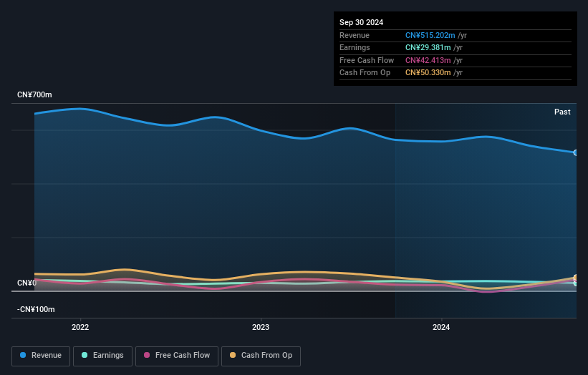The width and height of the screenshot is (588, 375).
Task: Click the 2024 x-axis label
Action: point(441,328)
